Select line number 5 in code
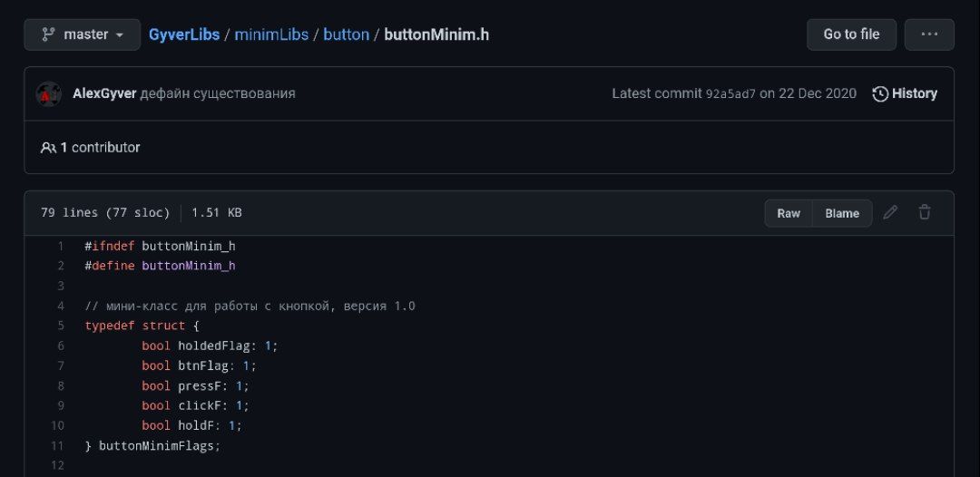 pyautogui.click(x=60, y=326)
